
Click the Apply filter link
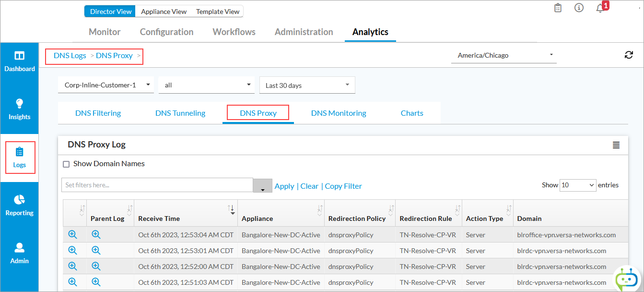pyautogui.click(x=284, y=186)
